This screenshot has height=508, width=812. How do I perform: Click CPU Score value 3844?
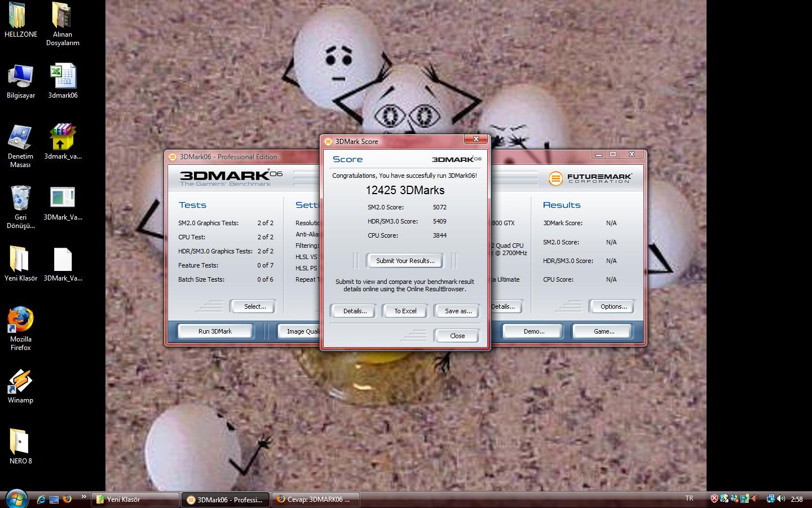[439, 235]
